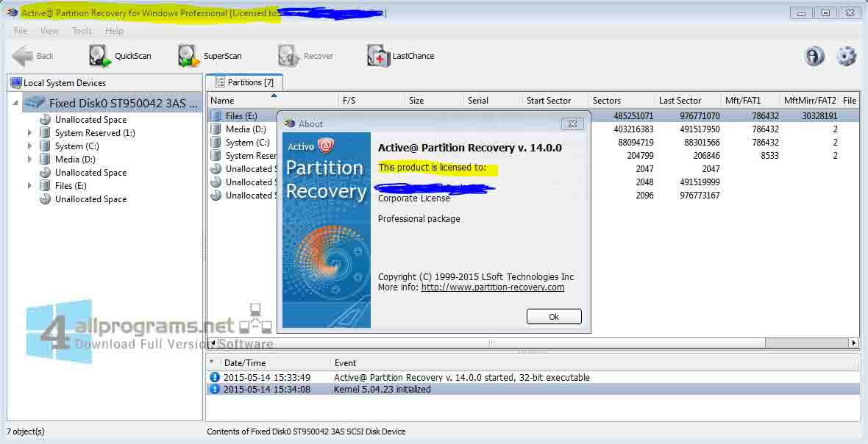Click the horizontal scrollbar left arrow
868x444 pixels.
(x=213, y=343)
